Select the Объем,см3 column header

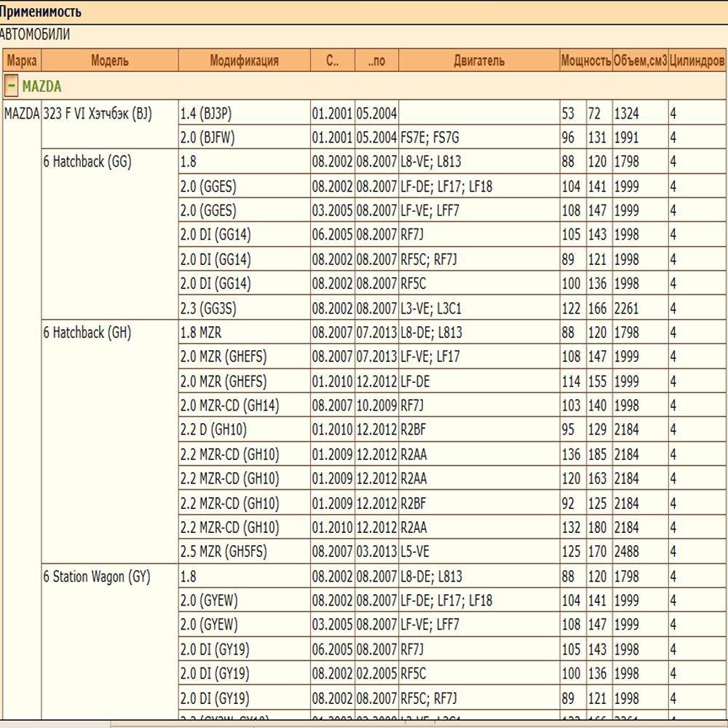[640, 60]
